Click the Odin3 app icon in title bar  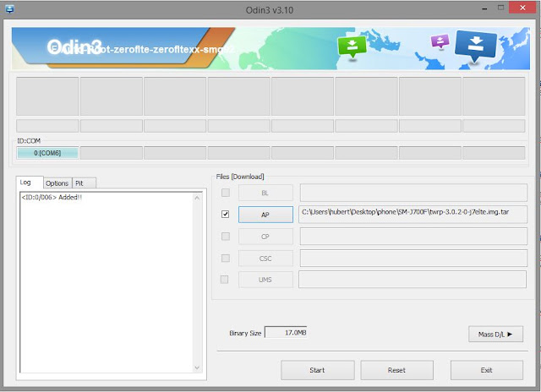[x=9, y=9]
